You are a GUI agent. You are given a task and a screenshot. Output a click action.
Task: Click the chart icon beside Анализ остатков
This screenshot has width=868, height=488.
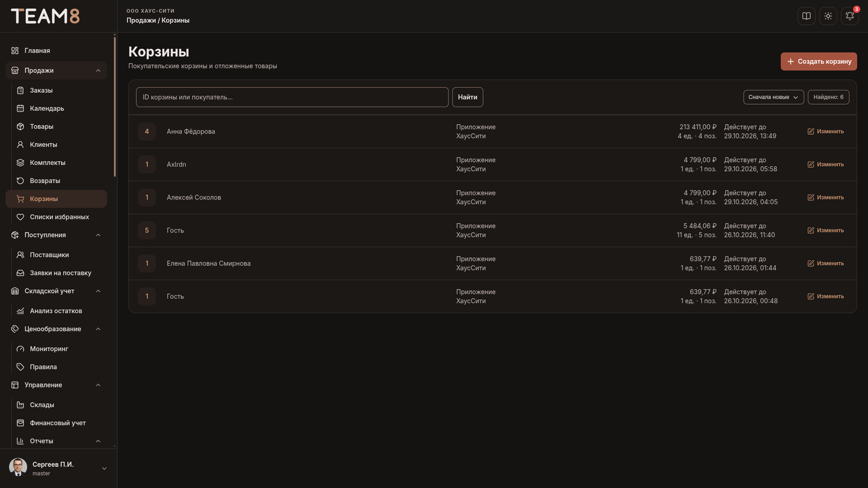coord(20,311)
